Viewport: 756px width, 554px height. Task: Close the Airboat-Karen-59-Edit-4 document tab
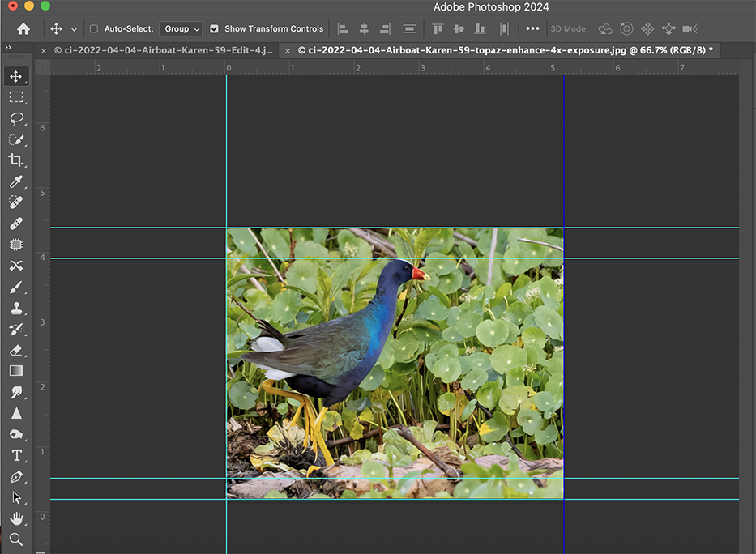[x=44, y=50]
